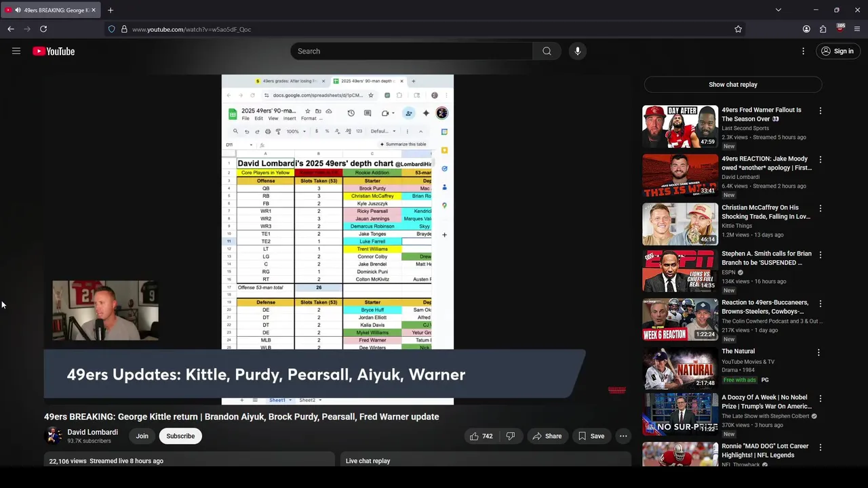The height and width of the screenshot is (488, 868).
Task: Start voice search with microphone icon
Action: click(x=578, y=51)
